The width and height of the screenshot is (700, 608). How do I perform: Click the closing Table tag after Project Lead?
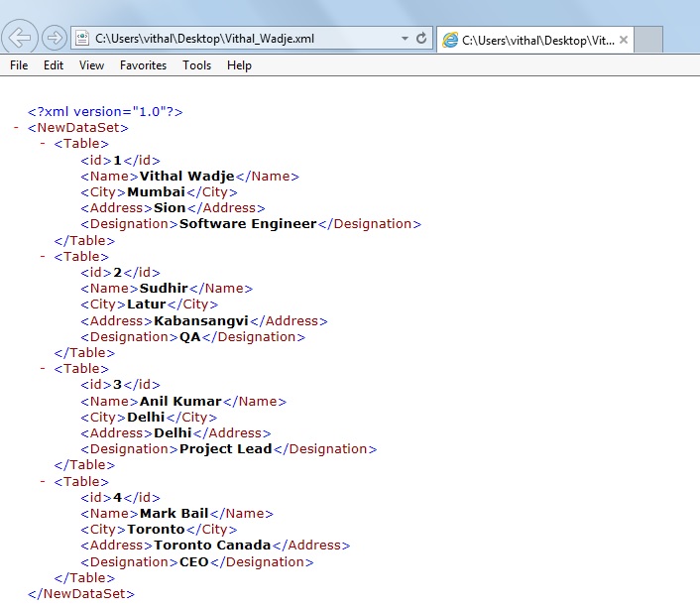coord(84,465)
